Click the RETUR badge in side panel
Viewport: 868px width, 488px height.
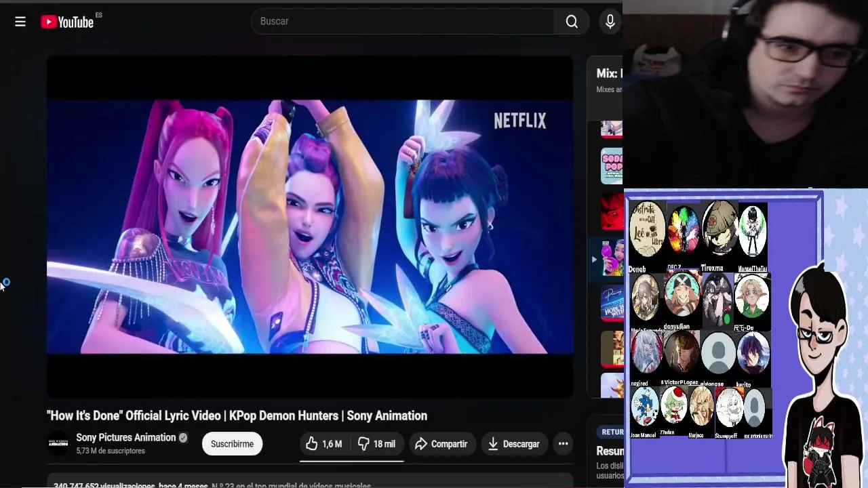click(612, 432)
